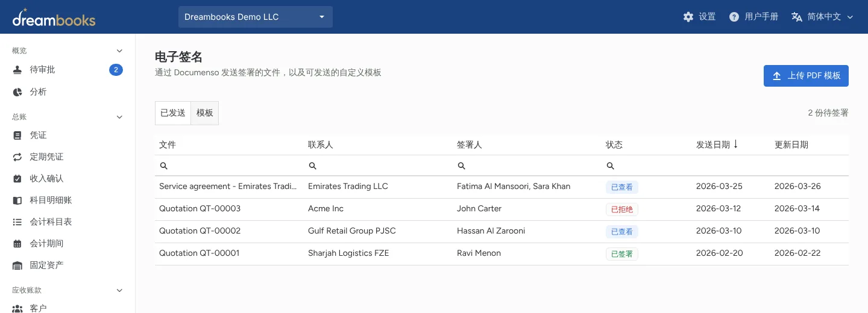Click the analysis pie chart icon
This screenshot has height=313, width=868.
click(17, 92)
